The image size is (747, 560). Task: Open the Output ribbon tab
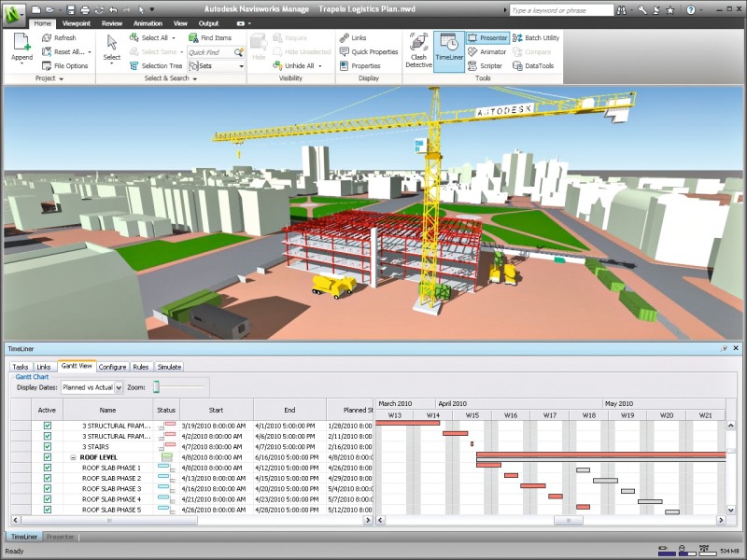(208, 23)
